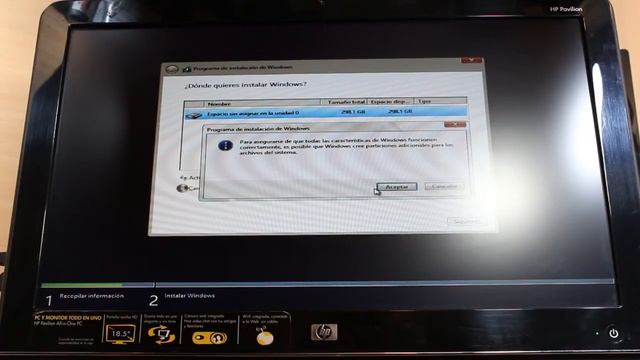
Task: Click the Nombre column header
Action: (x=262, y=103)
